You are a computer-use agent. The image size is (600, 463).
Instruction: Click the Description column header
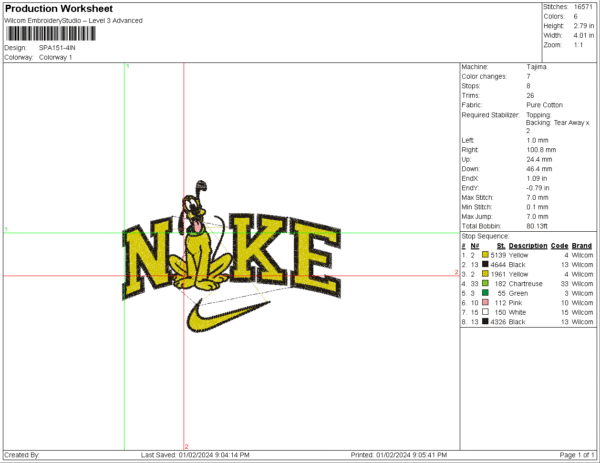coord(528,246)
